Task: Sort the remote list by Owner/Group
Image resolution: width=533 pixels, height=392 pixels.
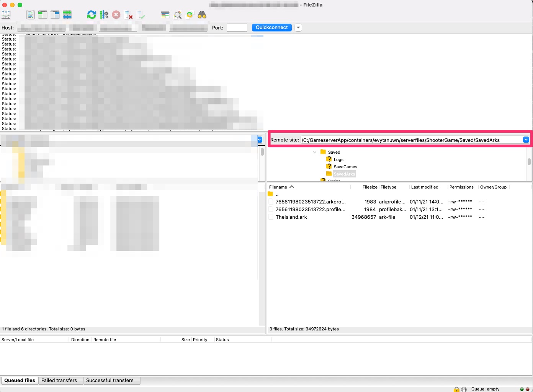Action: [493, 187]
